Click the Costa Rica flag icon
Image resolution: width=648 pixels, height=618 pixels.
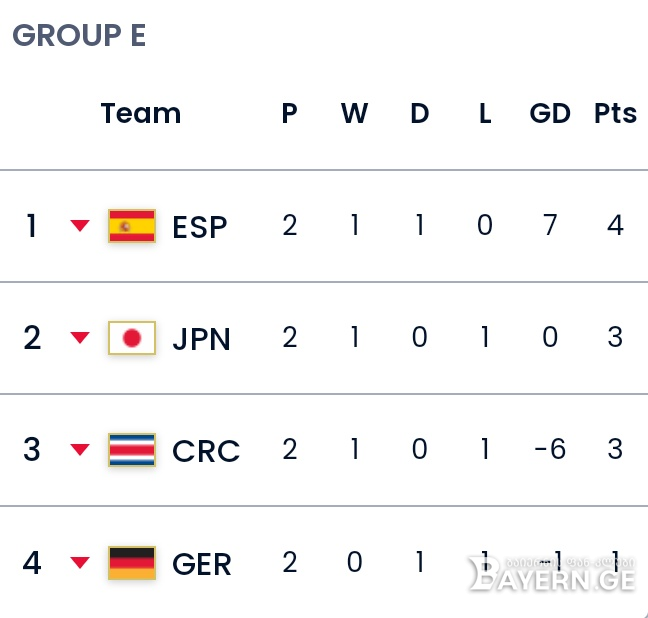132,450
